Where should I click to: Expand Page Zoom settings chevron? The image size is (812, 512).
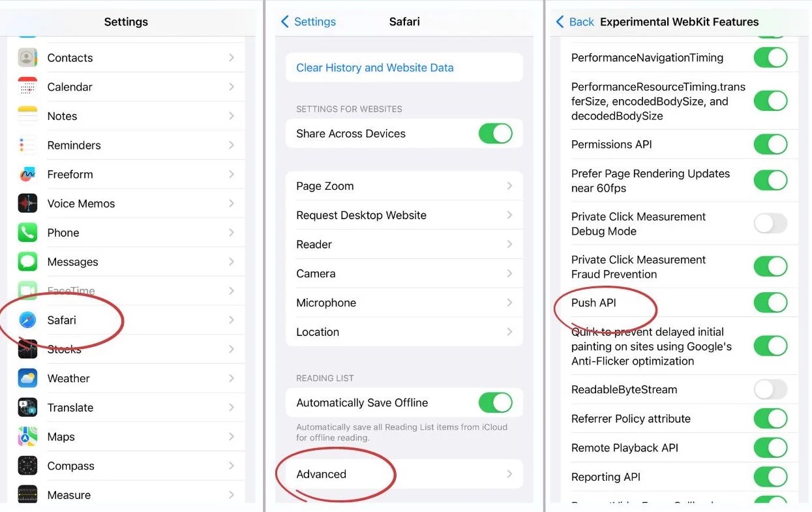click(x=509, y=186)
